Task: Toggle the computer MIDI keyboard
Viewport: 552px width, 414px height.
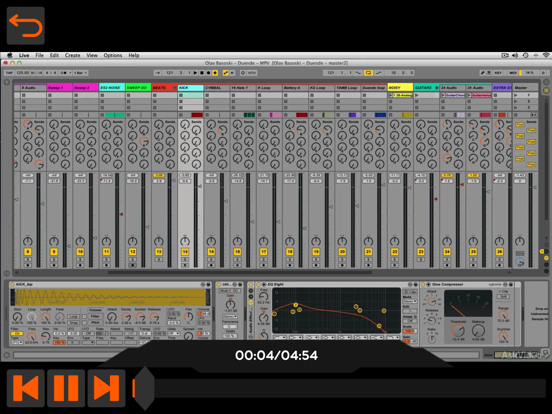Action: (489, 73)
